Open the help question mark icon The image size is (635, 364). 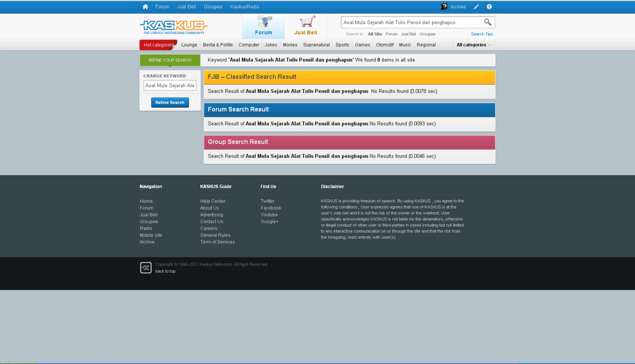[489, 7]
